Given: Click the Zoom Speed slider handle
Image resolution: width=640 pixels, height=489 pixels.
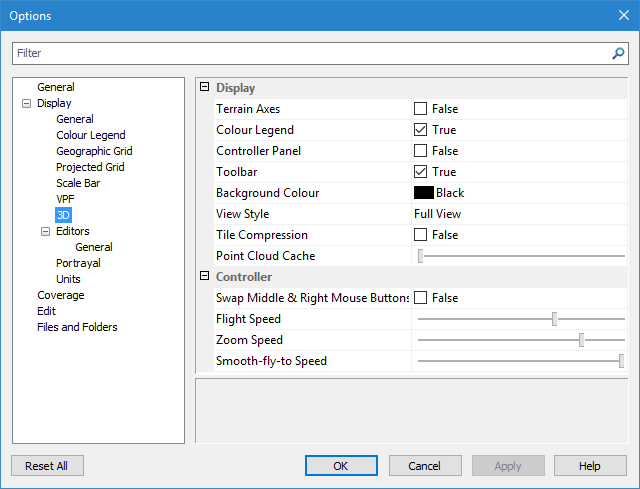Looking at the screenshot, I should pyautogui.click(x=581, y=340).
